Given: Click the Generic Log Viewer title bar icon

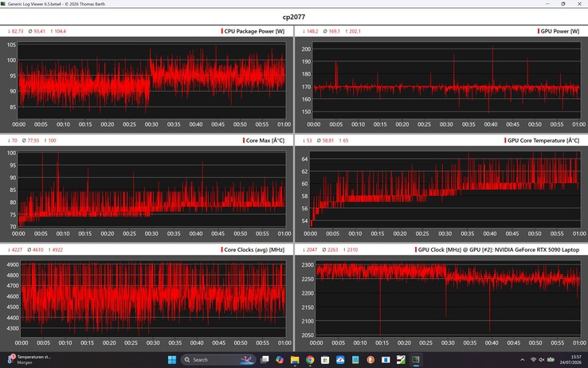Looking at the screenshot, I should coord(3,4).
